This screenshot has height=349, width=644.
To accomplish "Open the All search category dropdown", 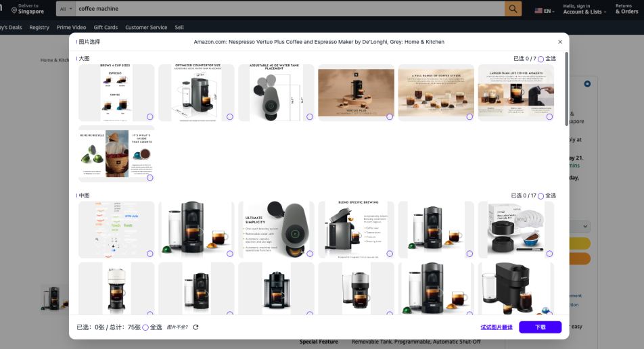I will (66, 9).
